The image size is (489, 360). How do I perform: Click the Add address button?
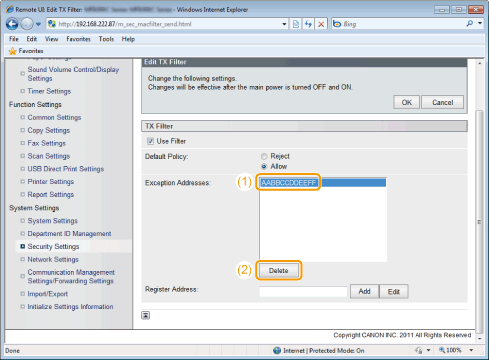point(364,292)
